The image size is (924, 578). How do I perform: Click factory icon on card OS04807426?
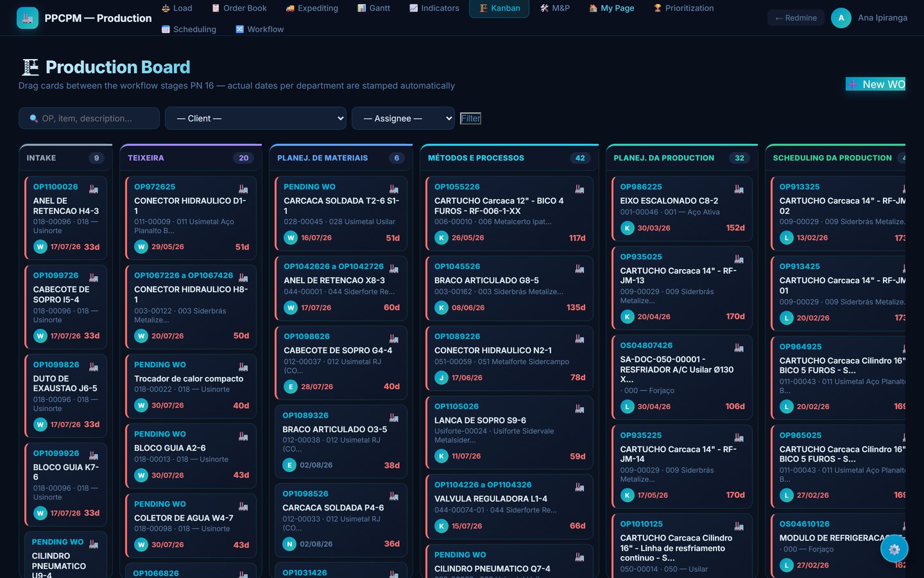tap(739, 347)
